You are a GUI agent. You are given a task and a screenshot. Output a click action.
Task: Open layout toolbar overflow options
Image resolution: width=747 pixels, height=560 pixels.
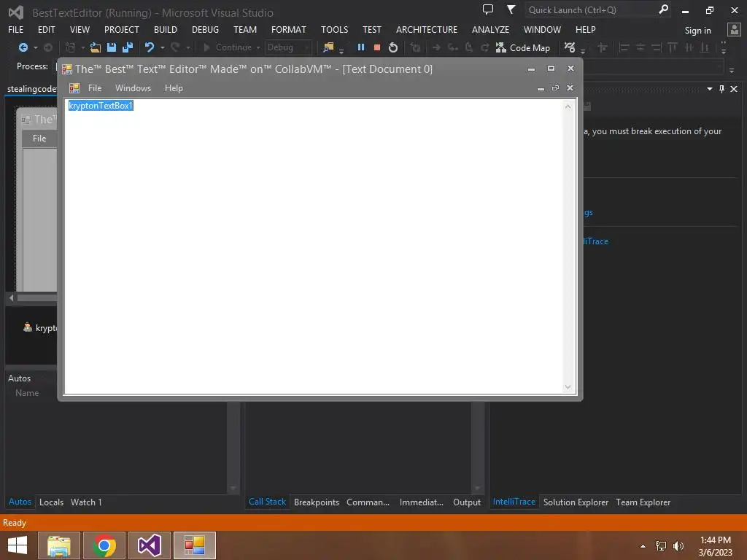tap(724, 47)
